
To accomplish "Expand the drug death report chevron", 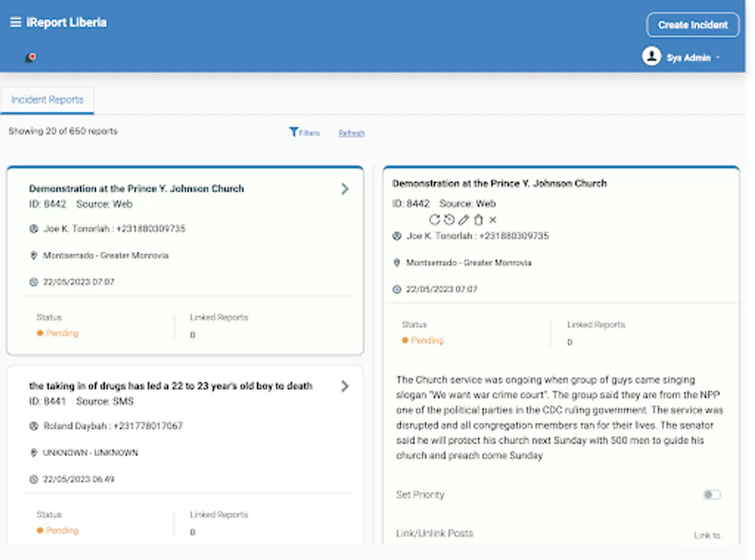I will tap(345, 386).
